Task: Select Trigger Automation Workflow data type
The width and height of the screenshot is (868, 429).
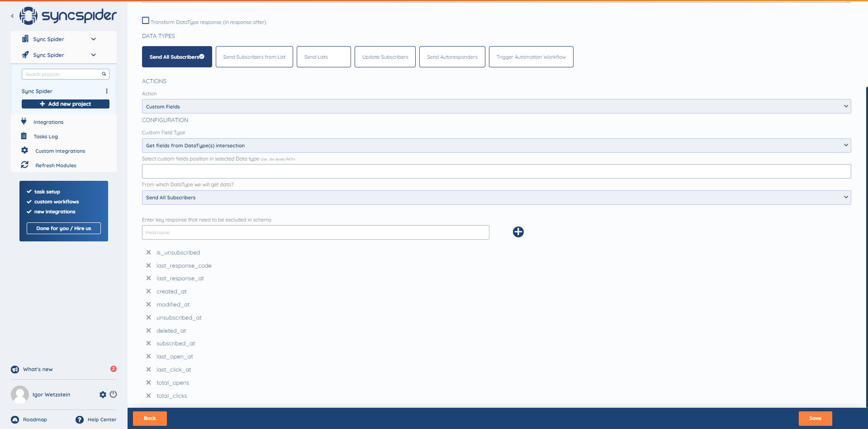Action: [531, 57]
